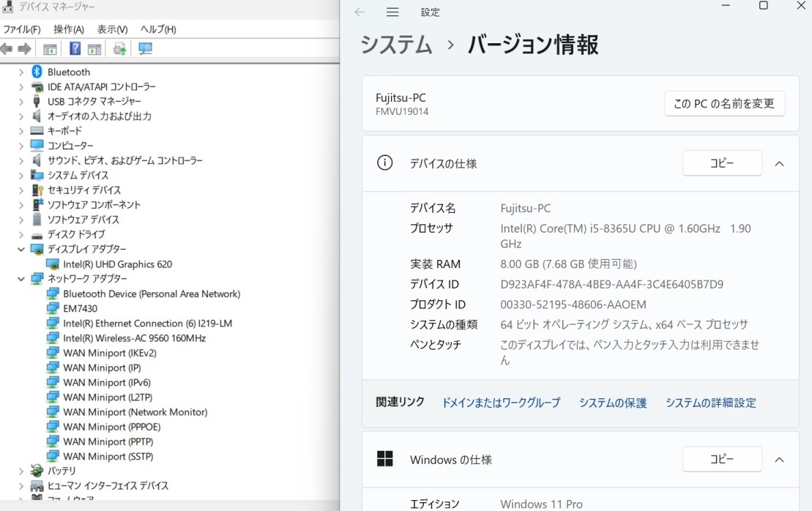Image resolution: width=812 pixels, height=511 pixels.
Task: Click the show/hide console tree toolbar icon
Action: [x=50, y=49]
